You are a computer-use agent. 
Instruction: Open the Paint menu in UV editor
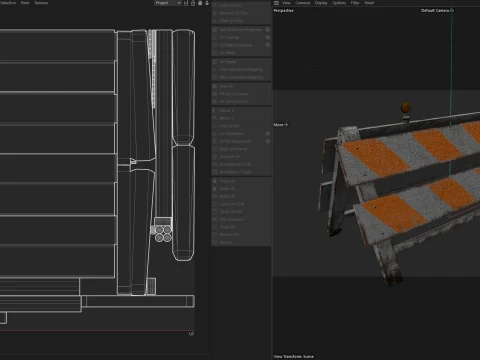[25, 3]
